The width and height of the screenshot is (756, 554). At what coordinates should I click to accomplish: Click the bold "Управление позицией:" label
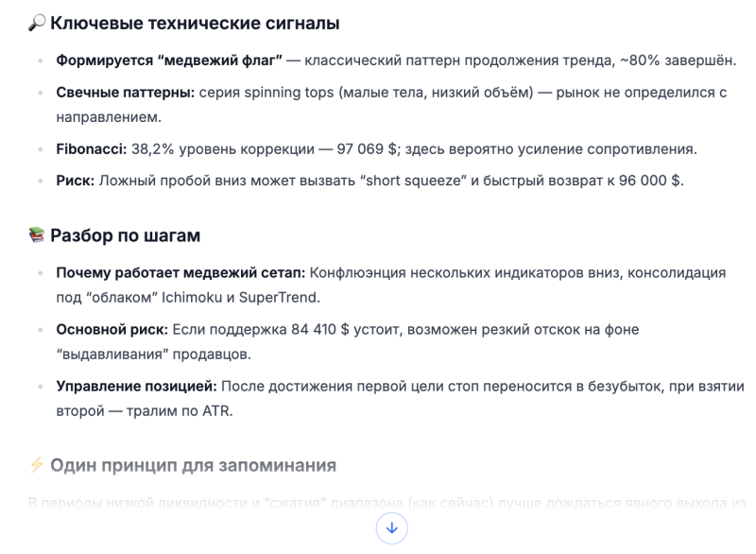tap(131, 388)
